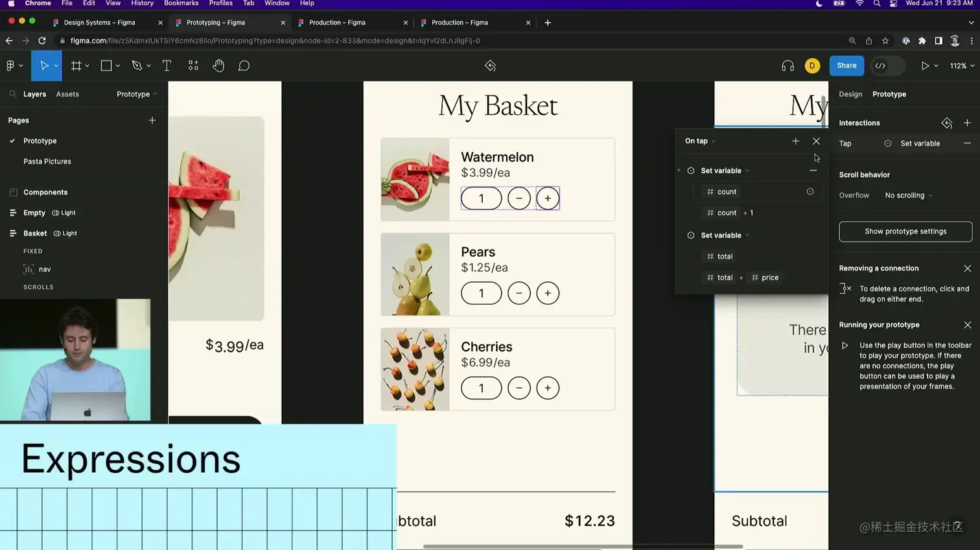This screenshot has height=550, width=980.
Task: Click the Present play icon
Action: tap(925, 66)
